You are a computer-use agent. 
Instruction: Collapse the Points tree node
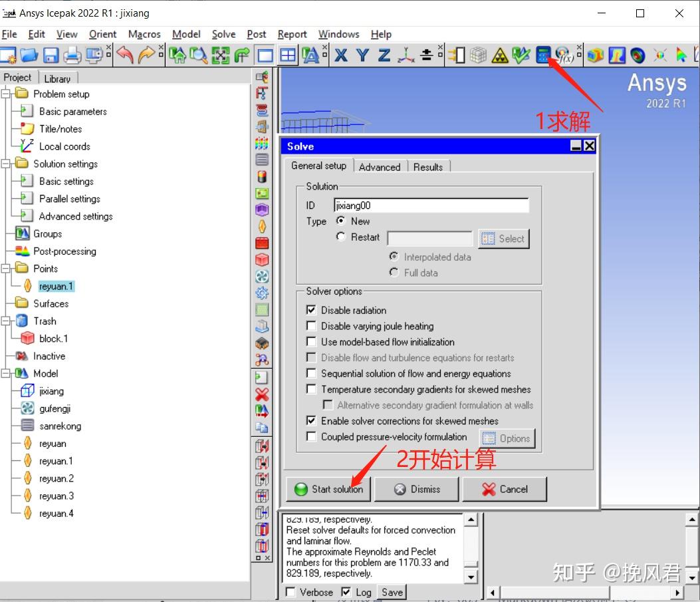(5, 268)
